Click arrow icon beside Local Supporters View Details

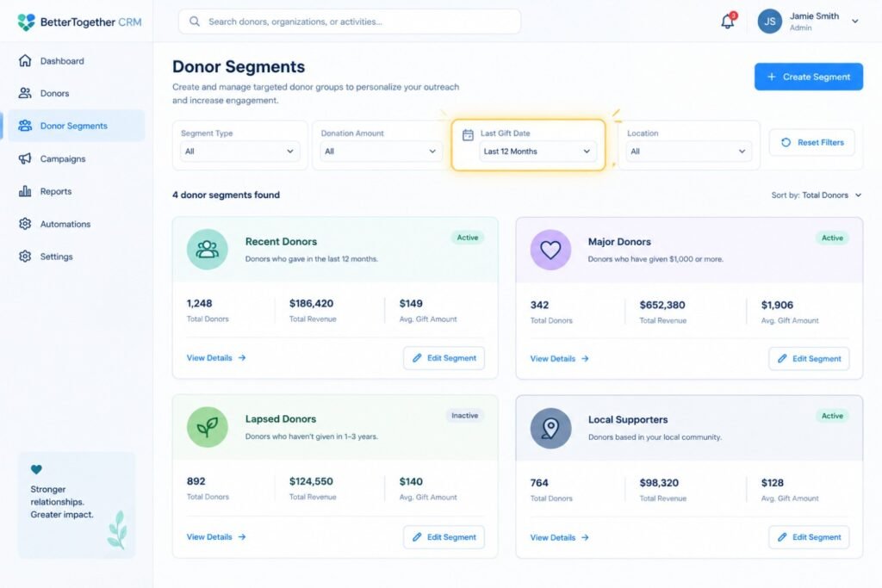click(x=585, y=537)
